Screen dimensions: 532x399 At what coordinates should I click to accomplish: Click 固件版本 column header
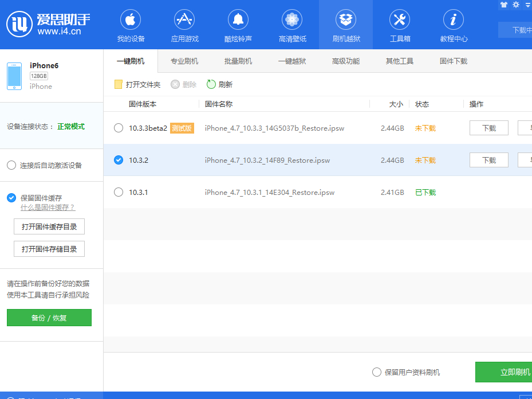(x=143, y=104)
